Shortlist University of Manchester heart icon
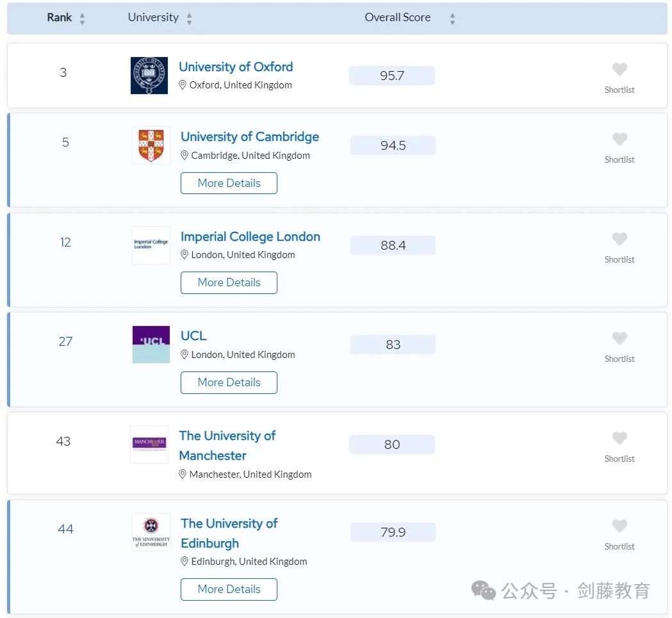The image size is (672, 618). (619, 438)
